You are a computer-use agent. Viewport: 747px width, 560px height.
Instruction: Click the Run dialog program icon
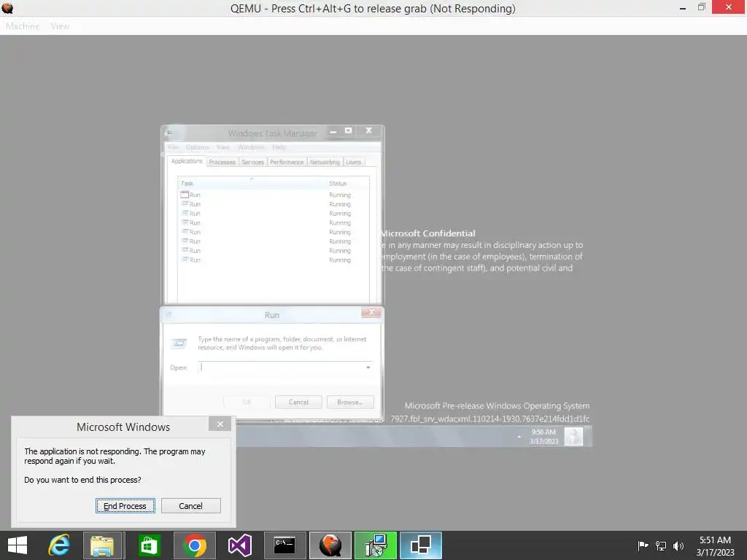click(x=179, y=343)
